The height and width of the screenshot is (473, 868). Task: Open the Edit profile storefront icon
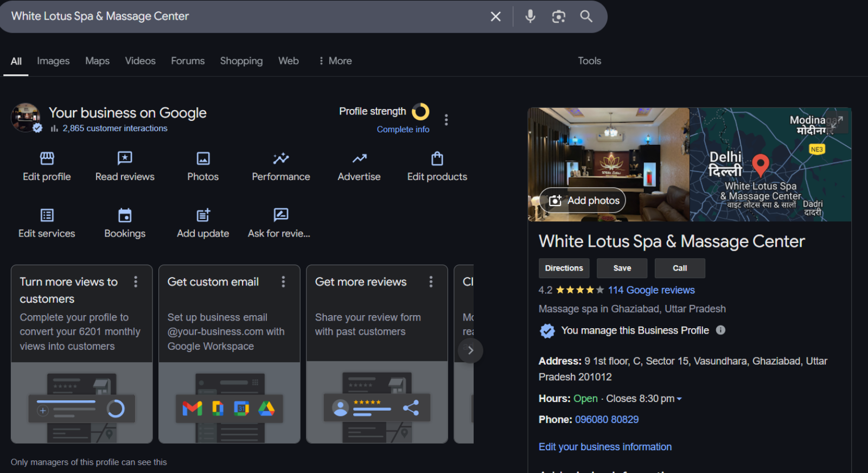47,158
